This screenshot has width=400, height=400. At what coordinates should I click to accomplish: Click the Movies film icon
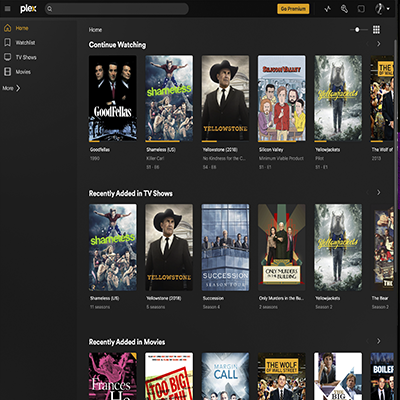click(x=7, y=72)
